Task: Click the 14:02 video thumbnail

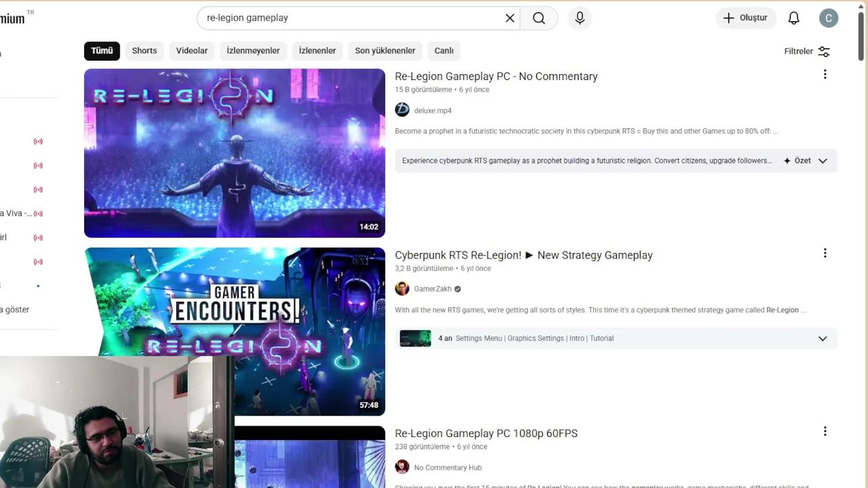Action: 235,153
